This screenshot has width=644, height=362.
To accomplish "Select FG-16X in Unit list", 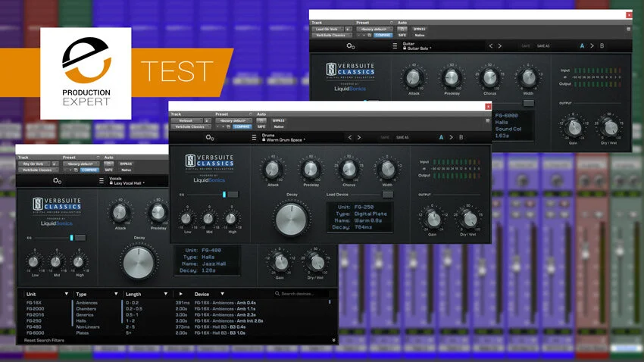I will 34,303.
